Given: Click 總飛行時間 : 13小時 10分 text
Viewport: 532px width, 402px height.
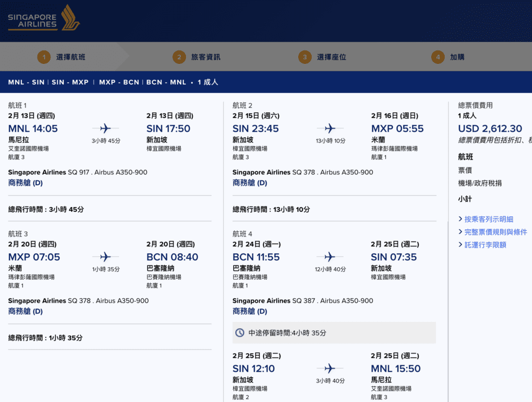Looking at the screenshot, I should [271, 209].
